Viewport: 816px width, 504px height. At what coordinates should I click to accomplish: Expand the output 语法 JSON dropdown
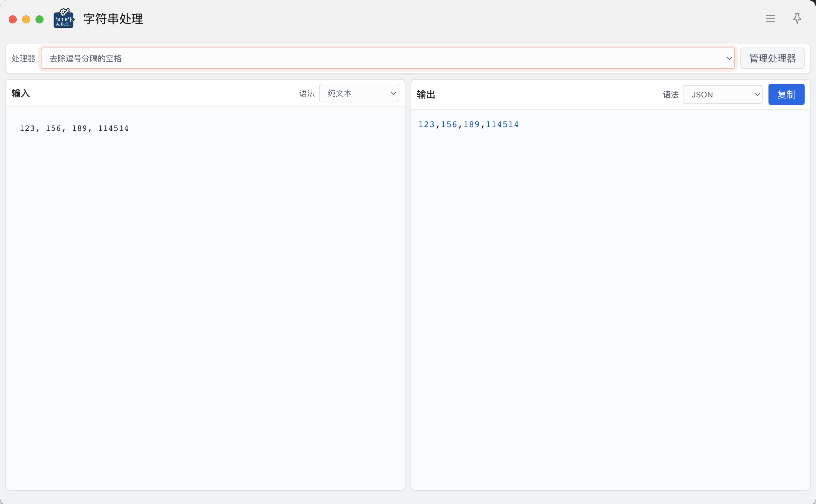point(722,94)
